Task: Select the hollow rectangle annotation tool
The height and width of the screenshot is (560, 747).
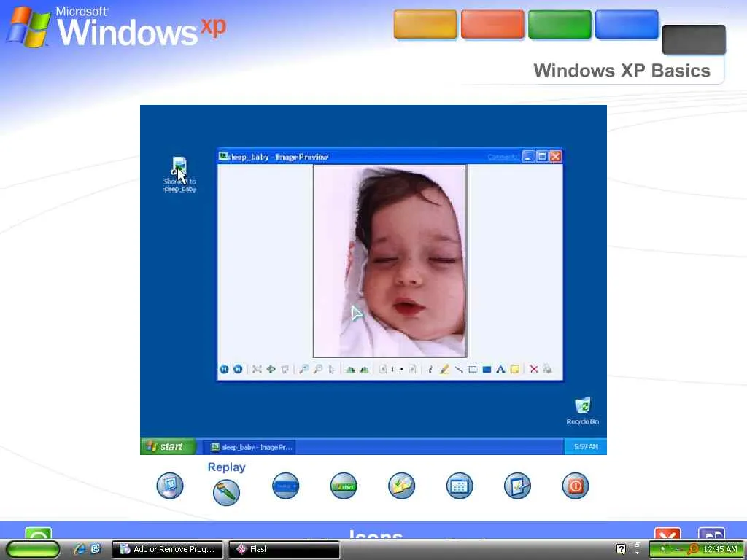Action: [x=473, y=369]
